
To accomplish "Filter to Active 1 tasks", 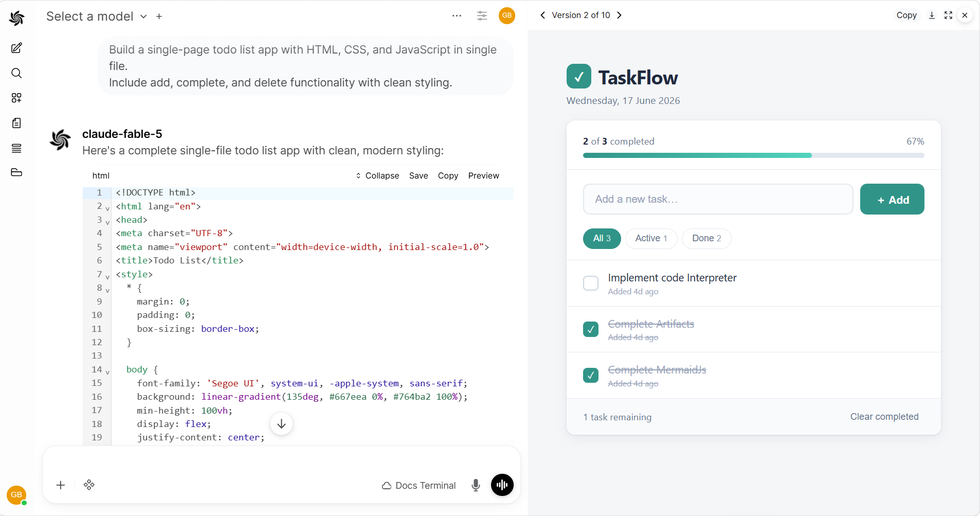I will tap(651, 238).
